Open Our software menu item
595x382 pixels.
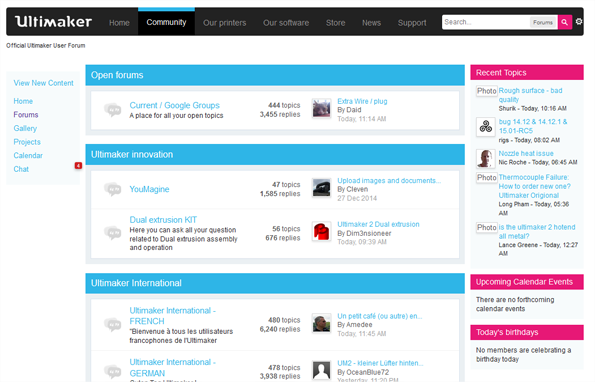[286, 23]
